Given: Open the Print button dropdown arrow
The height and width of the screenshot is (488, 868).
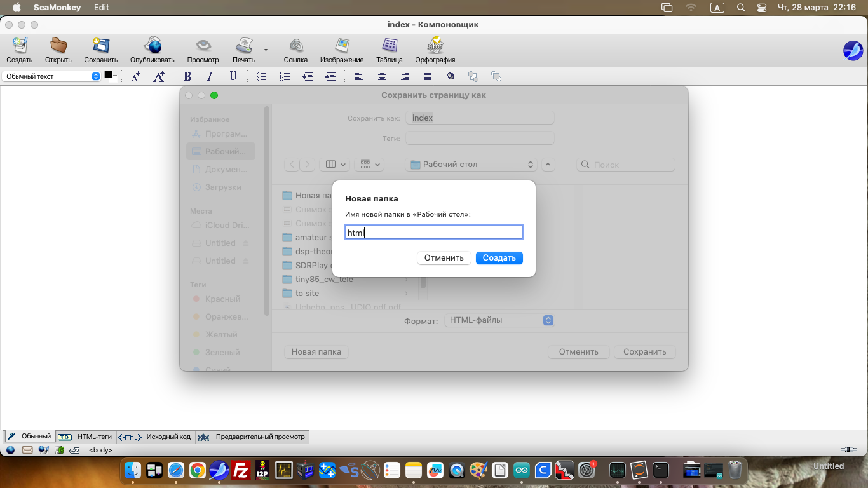Looking at the screenshot, I should [x=266, y=50].
